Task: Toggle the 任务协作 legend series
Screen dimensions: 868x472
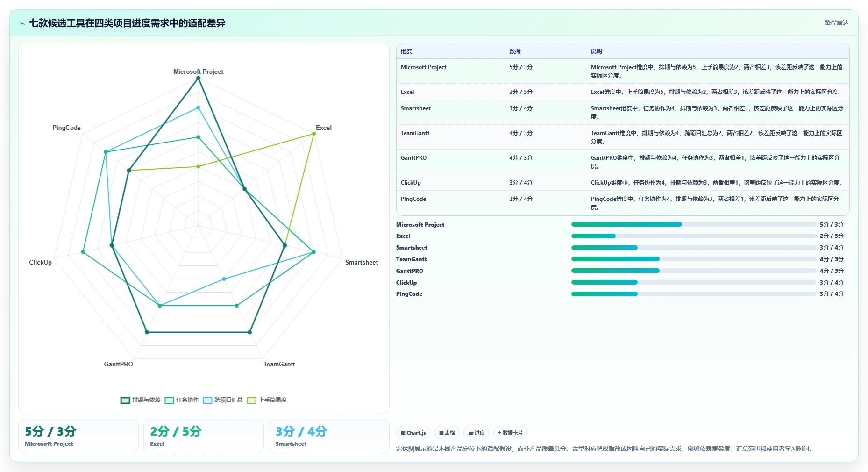Action: click(x=182, y=400)
